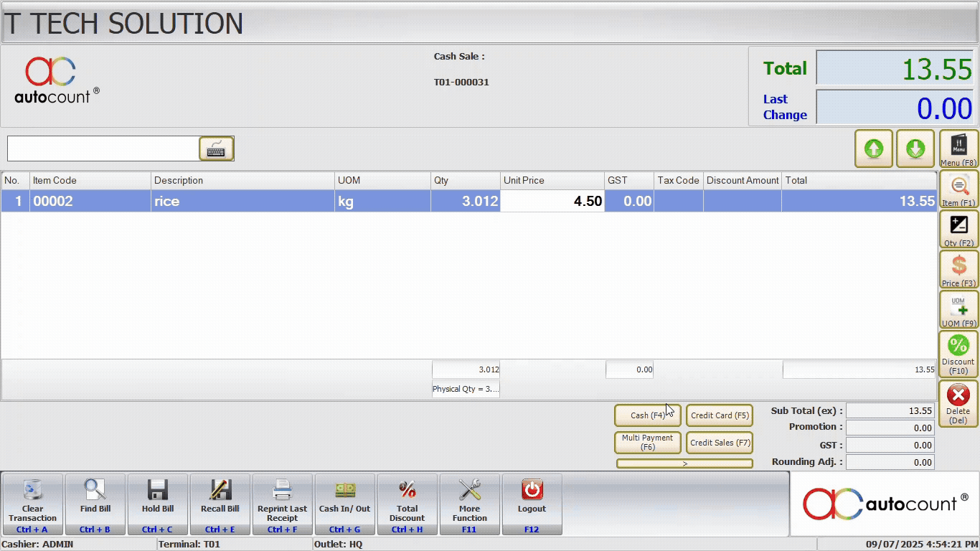Open the on-screen keyboard icon
This screenshot has width=980, height=551.
[x=216, y=149]
